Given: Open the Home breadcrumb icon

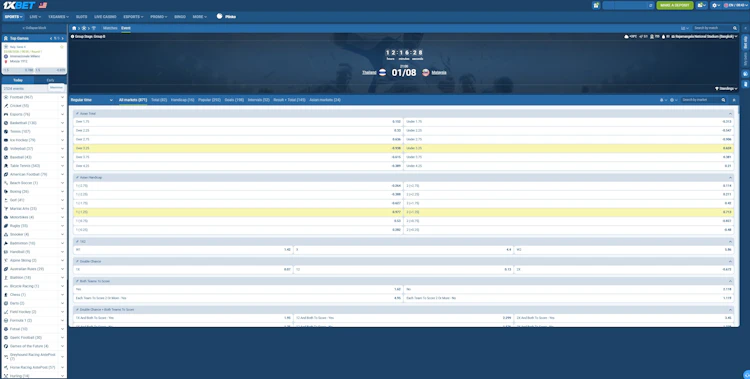Looking at the screenshot, I should (74, 28).
